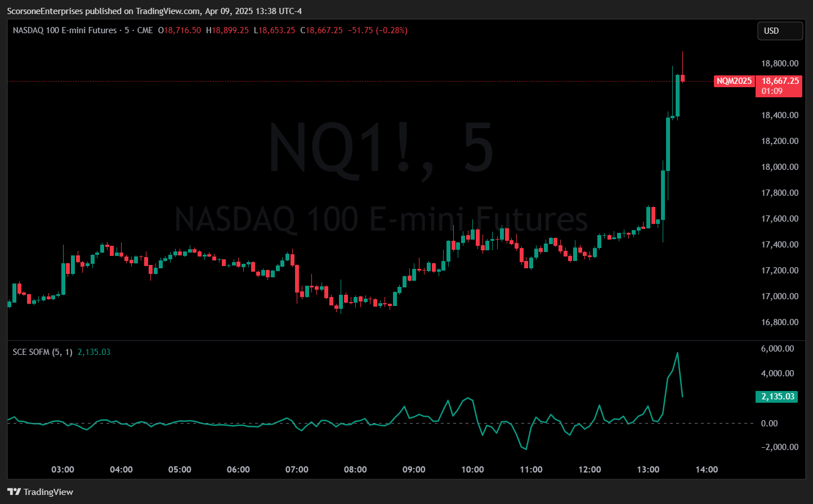The height and width of the screenshot is (504, 813).
Task: Click the 14:00 time axis label
Action: (x=707, y=470)
